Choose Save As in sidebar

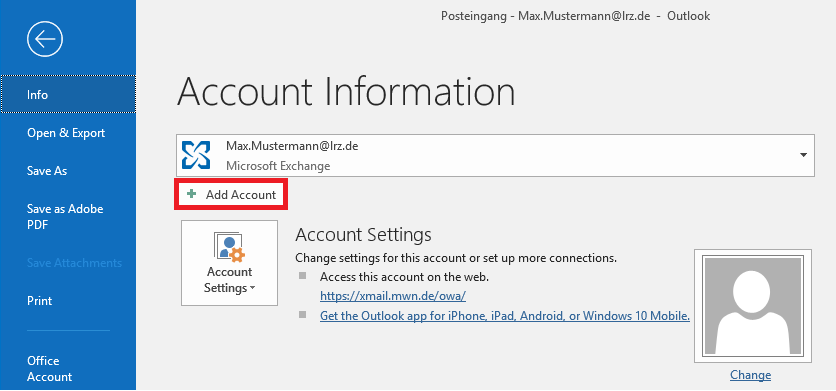[47, 171]
